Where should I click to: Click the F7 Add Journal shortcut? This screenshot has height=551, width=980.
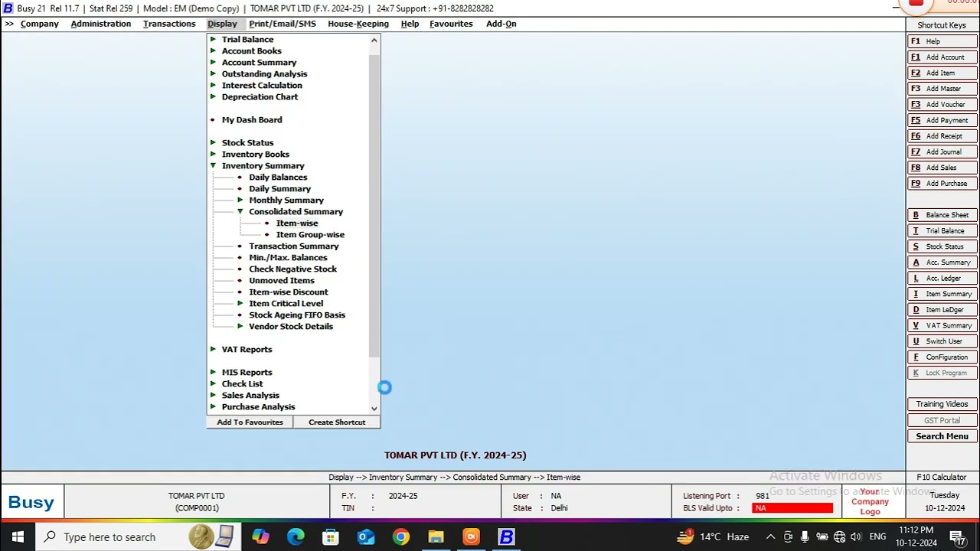tap(942, 152)
